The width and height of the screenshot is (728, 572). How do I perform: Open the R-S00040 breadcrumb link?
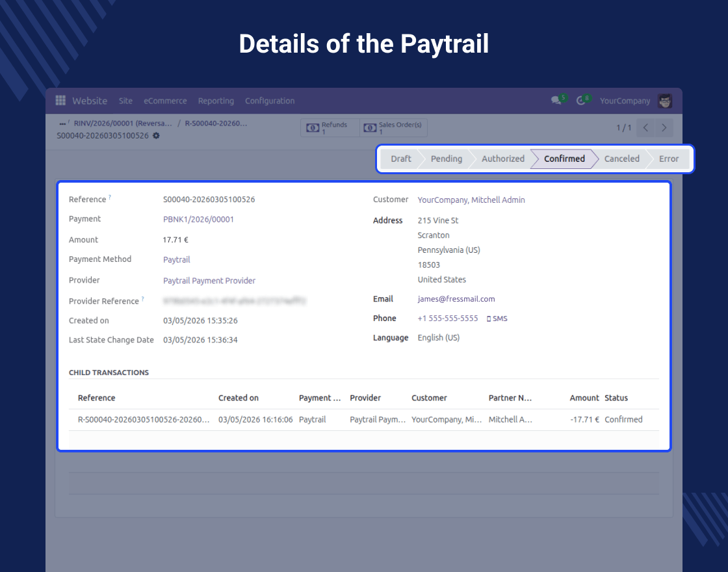[216, 123]
